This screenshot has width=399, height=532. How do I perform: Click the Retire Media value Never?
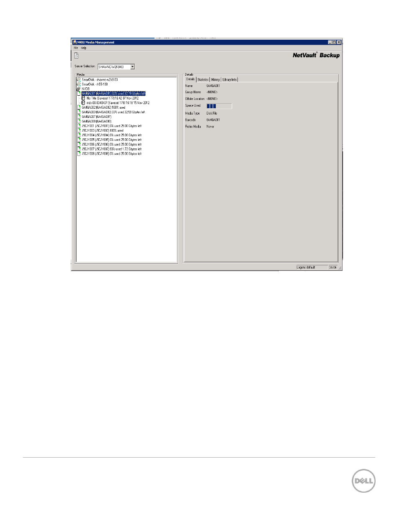click(x=210, y=127)
